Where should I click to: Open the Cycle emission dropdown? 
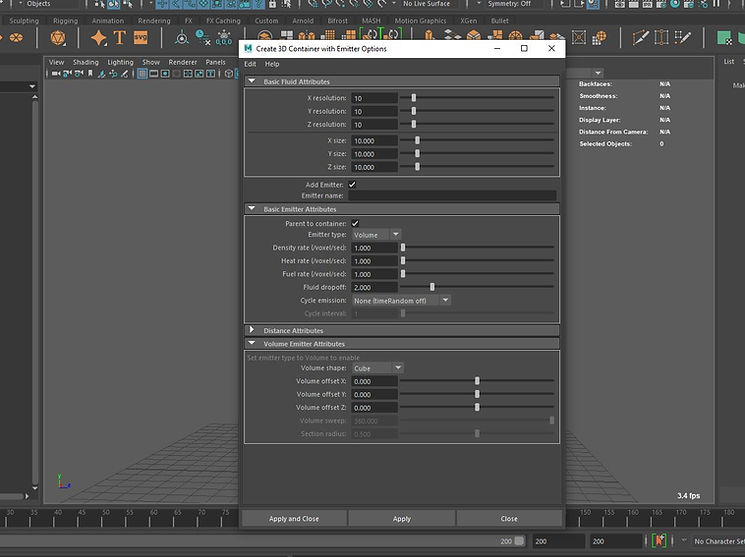point(401,300)
